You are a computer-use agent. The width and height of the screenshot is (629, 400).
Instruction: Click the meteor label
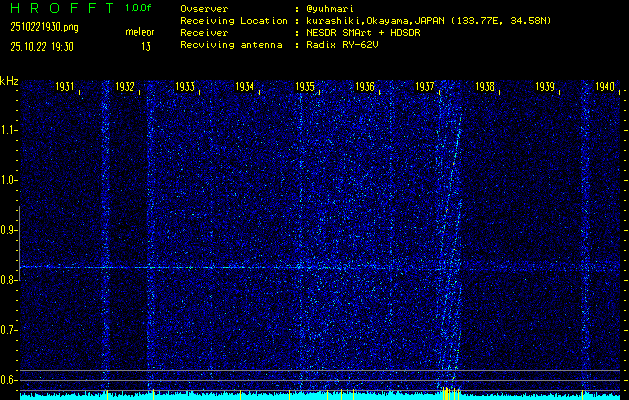[x=140, y=32]
